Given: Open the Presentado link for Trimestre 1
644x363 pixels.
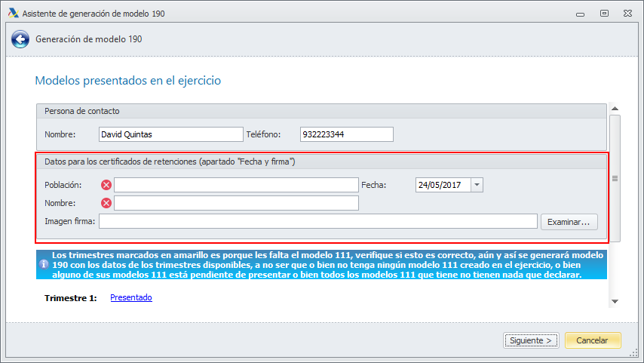Looking at the screenshot, I should click(x=131, y=297).
